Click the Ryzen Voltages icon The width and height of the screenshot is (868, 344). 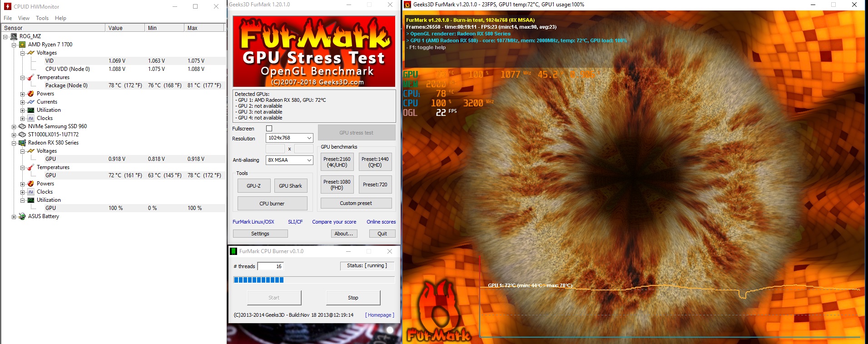coord(31,53)
